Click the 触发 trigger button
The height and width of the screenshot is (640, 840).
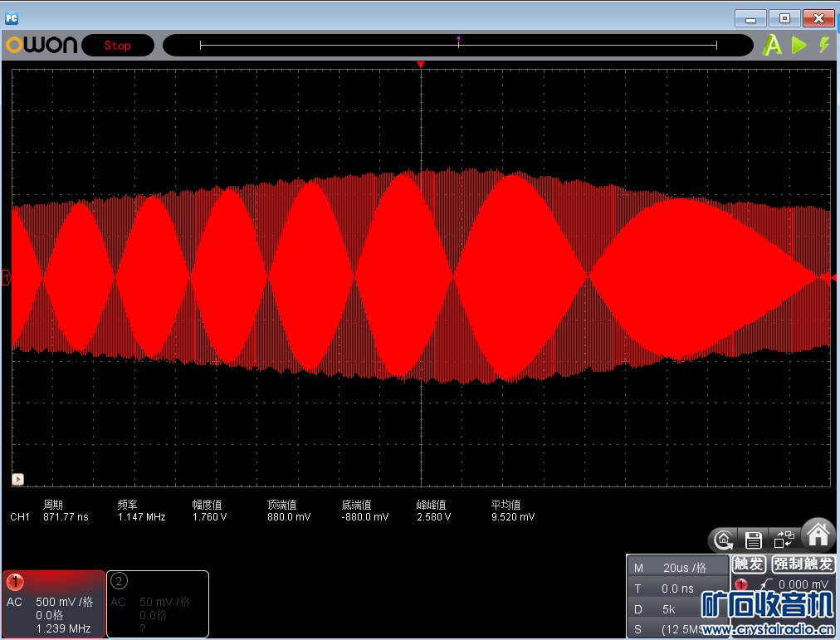[749, 564]
